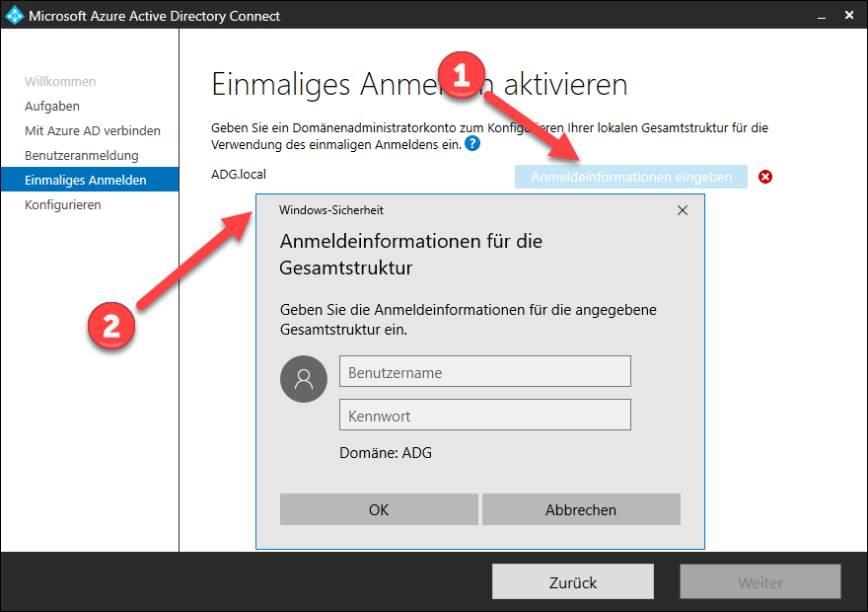Go back with the Zurück button
This screenshot has height=612, width=868.
(573, 581)
